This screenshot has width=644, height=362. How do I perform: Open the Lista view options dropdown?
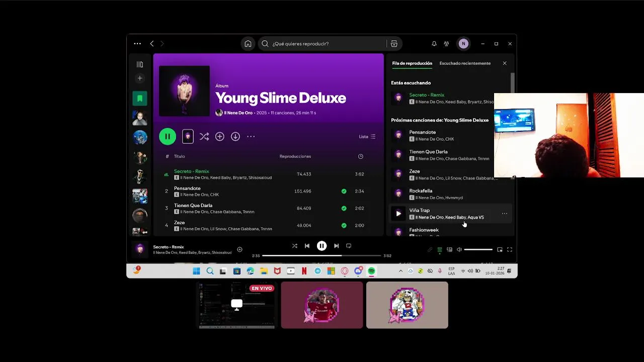click(x=367, y=137)
